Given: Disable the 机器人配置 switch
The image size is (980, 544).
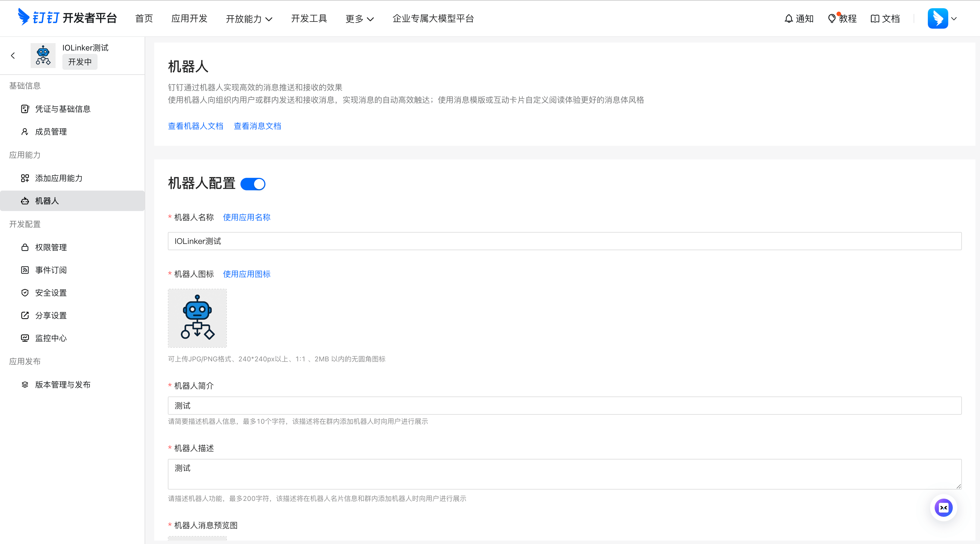Looking at the screenshot, I should pyautogui.click(x=253, y=184).
